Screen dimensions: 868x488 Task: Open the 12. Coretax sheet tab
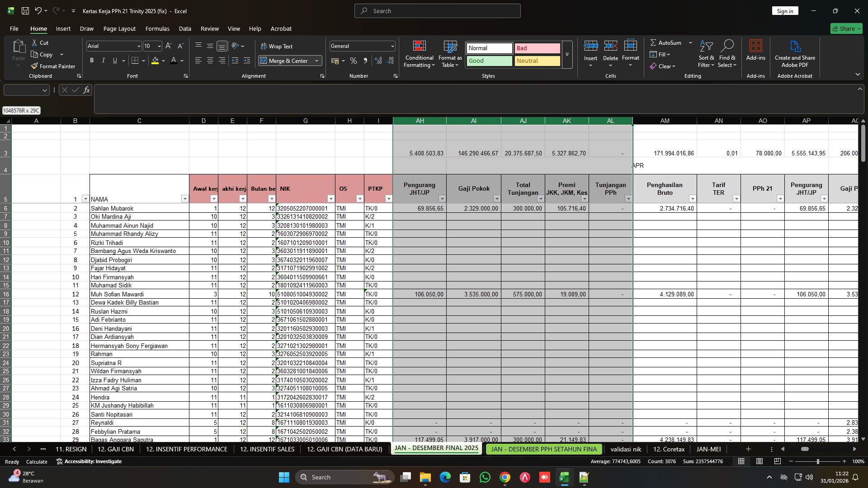coord(669,449)
